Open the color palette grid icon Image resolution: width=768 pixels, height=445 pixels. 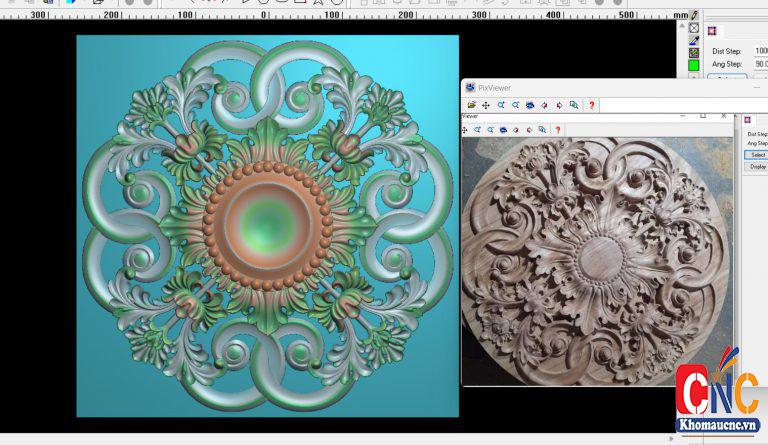pyautogui.click(x=694, y=53)
